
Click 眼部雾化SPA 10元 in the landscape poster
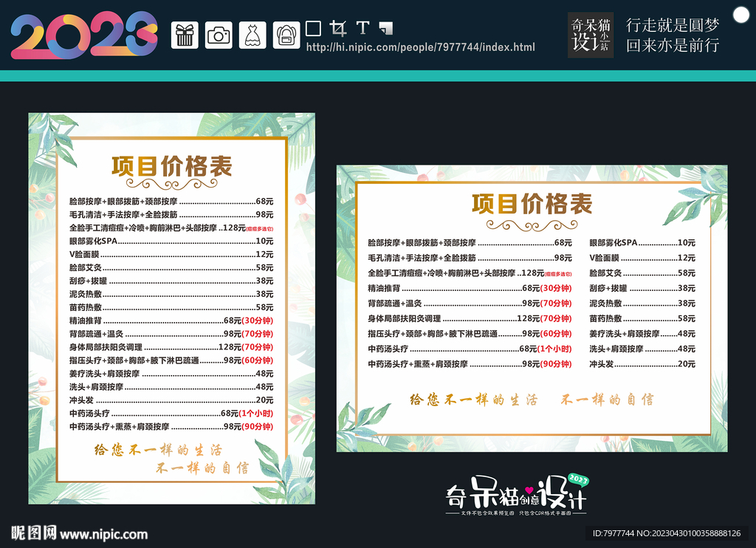pos(642,243)
